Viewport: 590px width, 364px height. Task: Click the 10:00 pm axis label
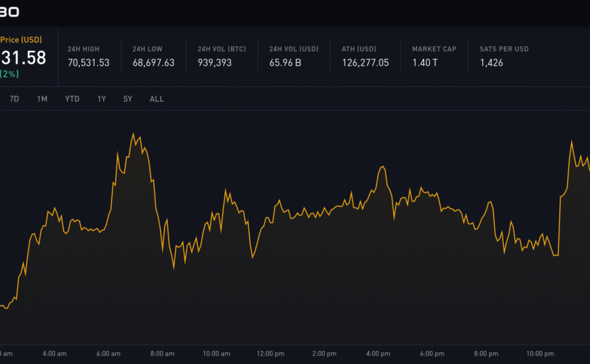point(540,353)
